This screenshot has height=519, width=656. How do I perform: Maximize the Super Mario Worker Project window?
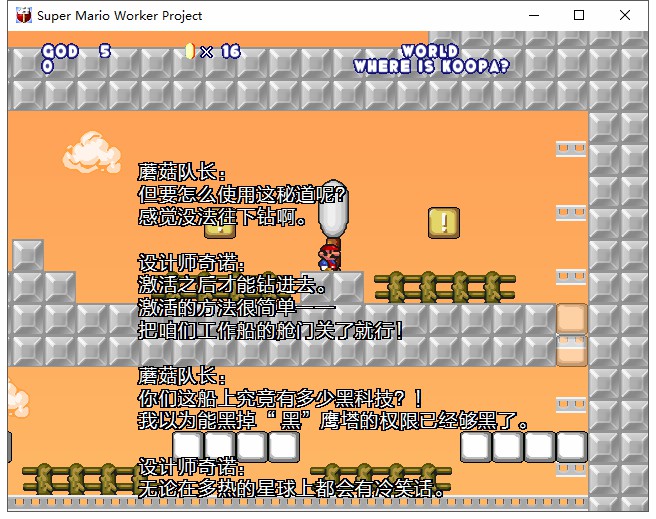pos(579,15)
